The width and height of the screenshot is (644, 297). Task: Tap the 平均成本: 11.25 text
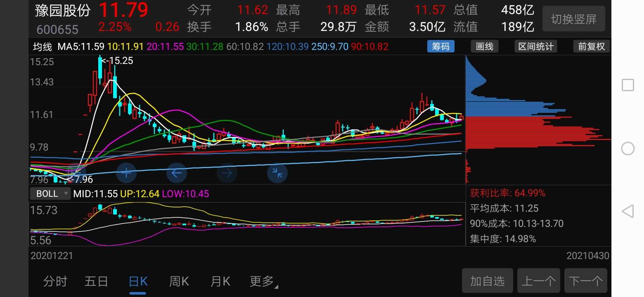[504, 208]
